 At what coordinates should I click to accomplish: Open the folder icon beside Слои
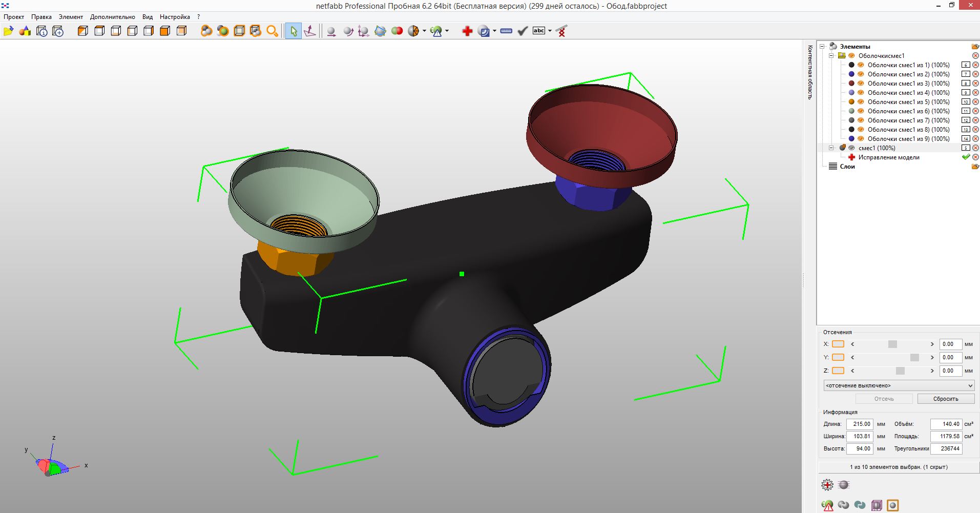point(975,167)
